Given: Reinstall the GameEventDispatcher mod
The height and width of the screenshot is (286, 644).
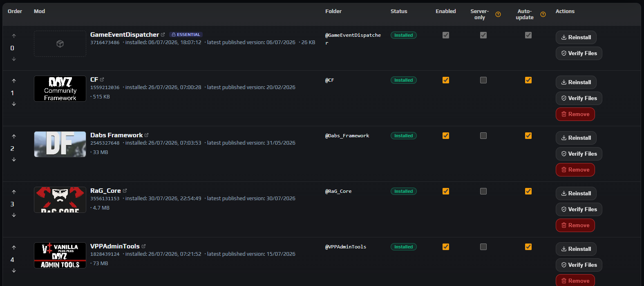Looking at the screenshot, I should 576,37.
